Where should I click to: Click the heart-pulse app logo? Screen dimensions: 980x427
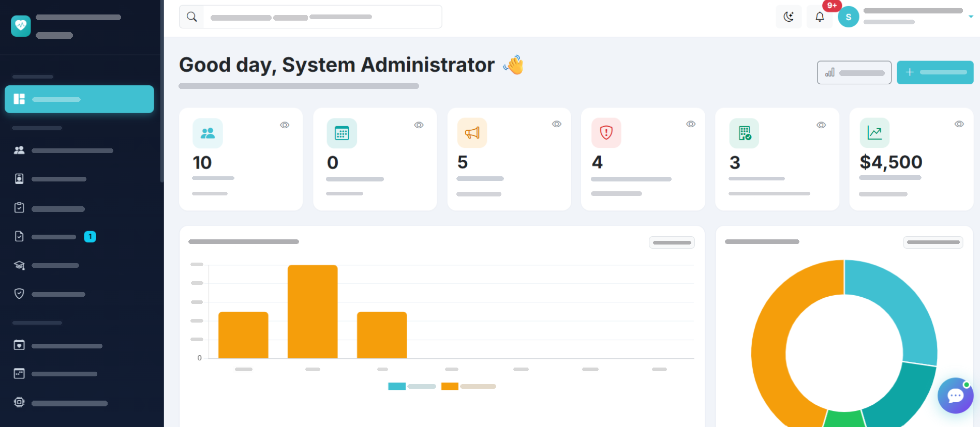[x=21, y=26]
